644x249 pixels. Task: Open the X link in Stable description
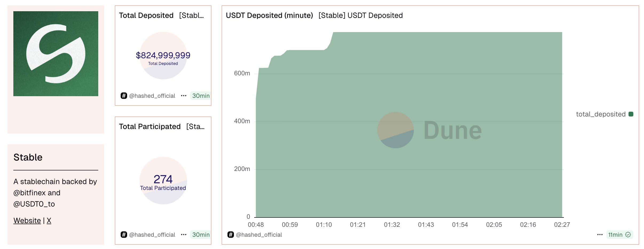click(49, 220)
